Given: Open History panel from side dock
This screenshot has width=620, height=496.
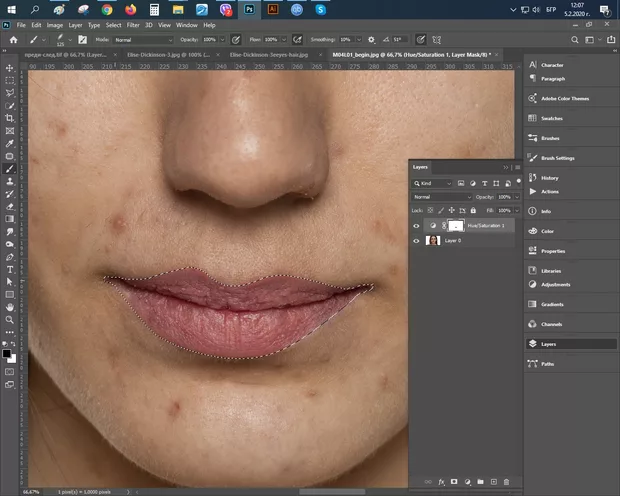Looking at the screenshot, I should click(x=549, y=178).
